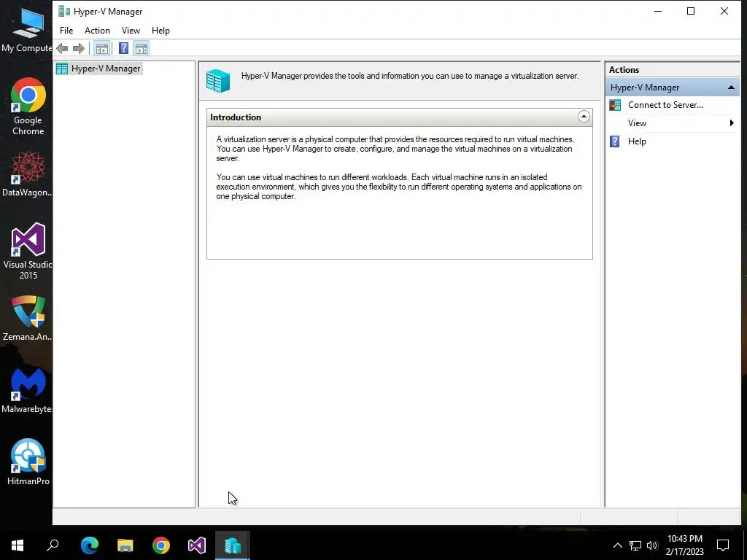Open Google Chrome desktop shortcut
Viewport: 747px width, 560px height.
click(28, 106)
